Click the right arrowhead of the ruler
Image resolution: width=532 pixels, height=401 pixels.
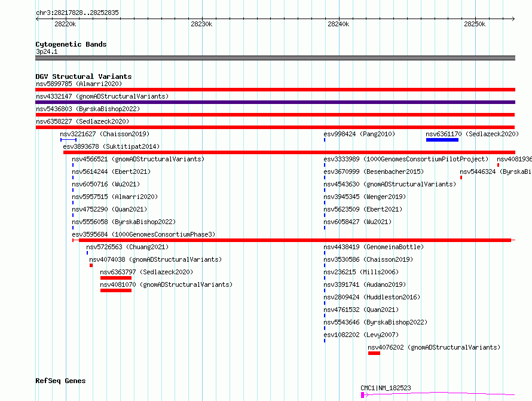coord(513,19)
